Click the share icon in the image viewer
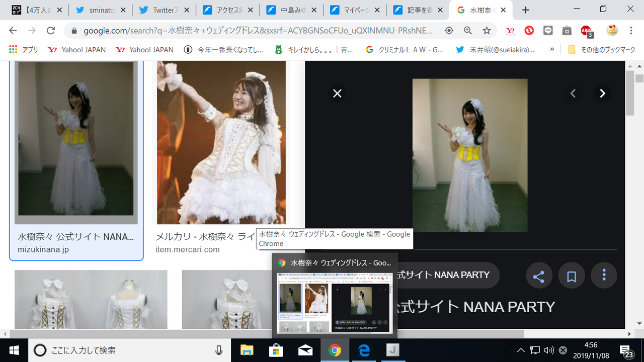 (539, 275)
